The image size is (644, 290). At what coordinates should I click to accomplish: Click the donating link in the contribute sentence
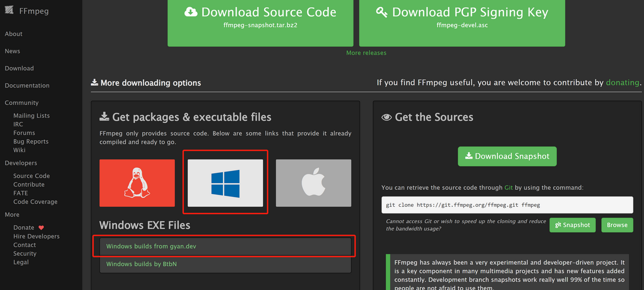pos(623,83)
